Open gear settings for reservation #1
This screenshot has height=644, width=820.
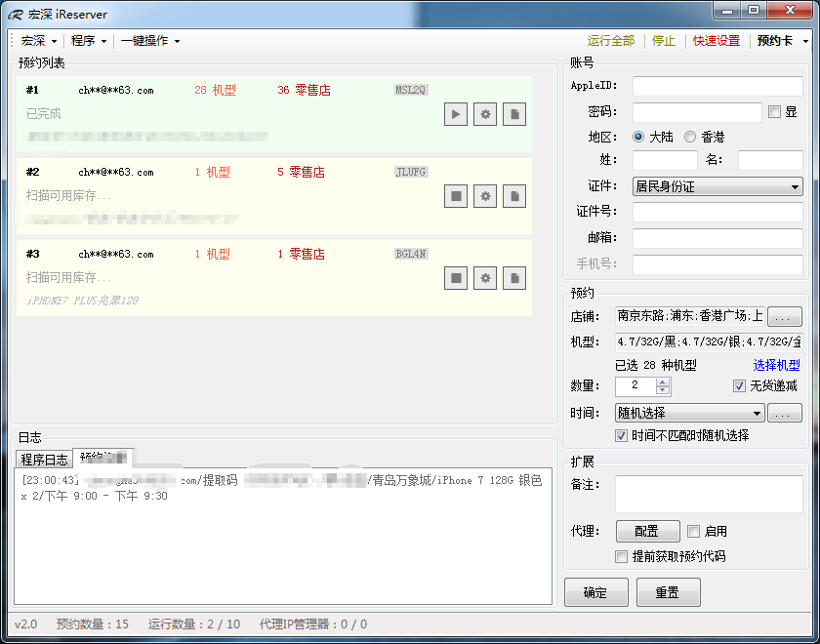tap(485, 114)
